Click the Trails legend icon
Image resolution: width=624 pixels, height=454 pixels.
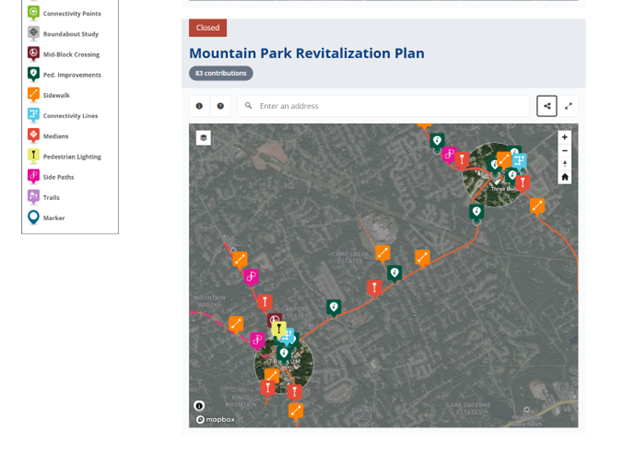point(33,197)
